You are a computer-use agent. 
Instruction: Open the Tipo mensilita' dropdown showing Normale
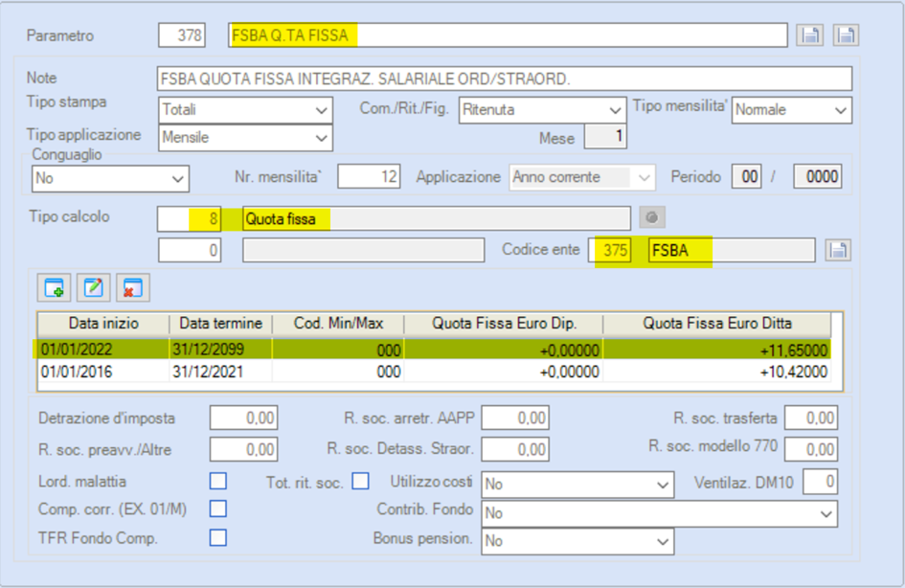coord(792,109)
